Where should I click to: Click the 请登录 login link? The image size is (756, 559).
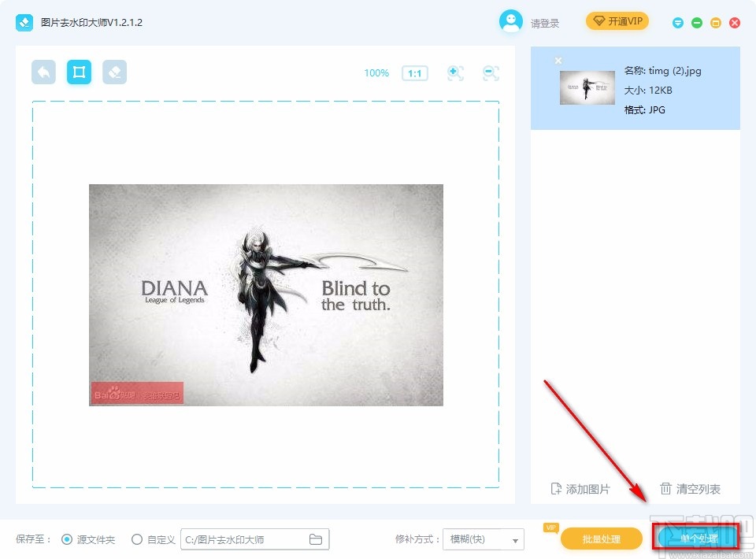545,23
